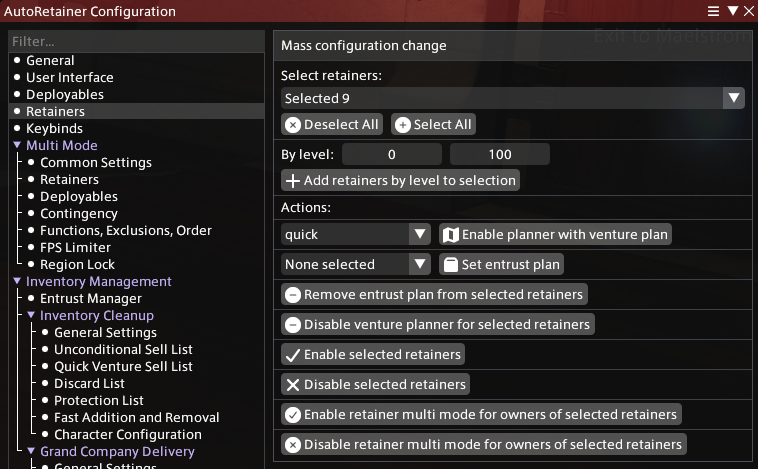Disable venture planner for selected retainers

click(437, 324)
